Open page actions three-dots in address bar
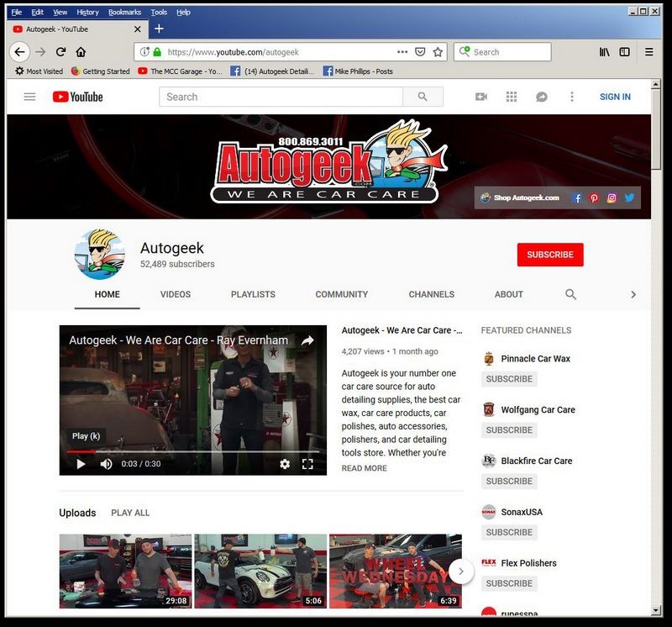The image size is (672, 627). (x=402, y=52)
